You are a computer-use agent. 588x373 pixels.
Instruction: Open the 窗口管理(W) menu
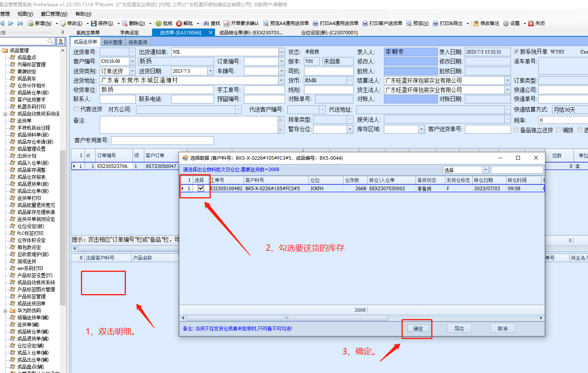[x=54, y=14]
